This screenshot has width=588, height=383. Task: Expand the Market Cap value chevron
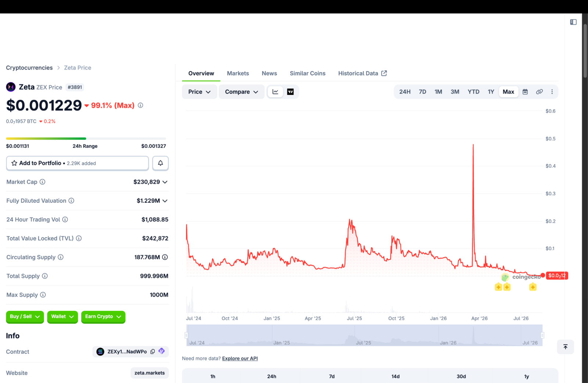click(x=165, y=182)
